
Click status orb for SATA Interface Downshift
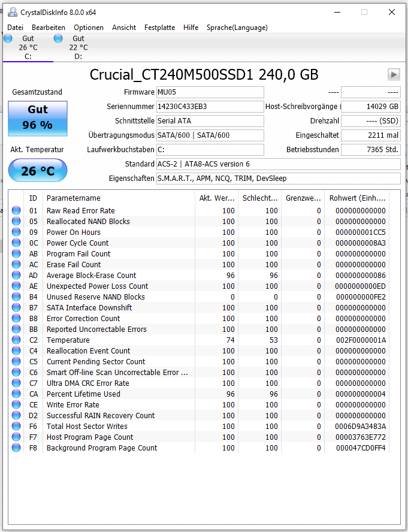(x=16, y=307)
